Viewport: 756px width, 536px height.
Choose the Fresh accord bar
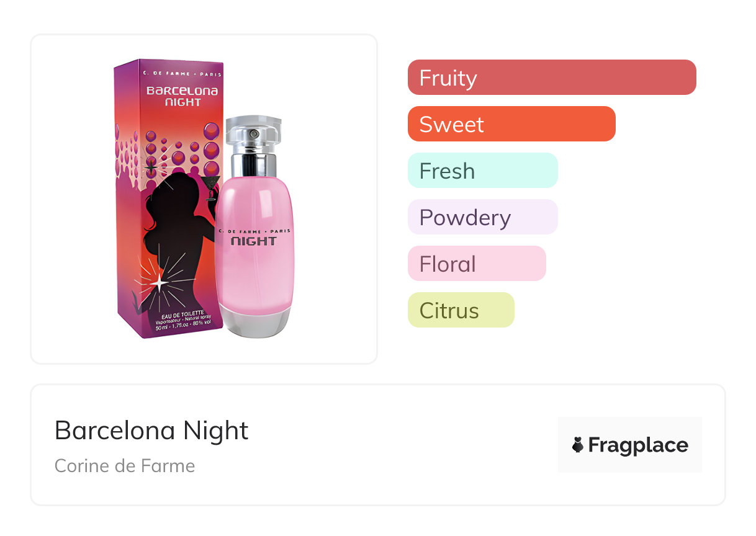click(x=482, y=171)
